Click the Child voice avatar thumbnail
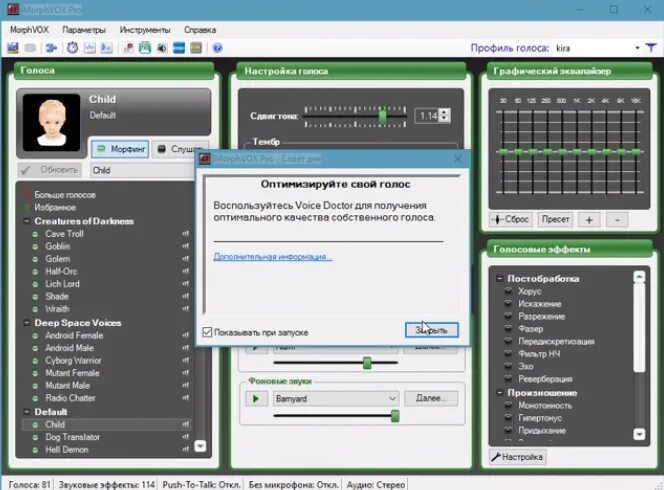Image resolution: width=664 pixels, height=490 pixels. tap(51, 123)
